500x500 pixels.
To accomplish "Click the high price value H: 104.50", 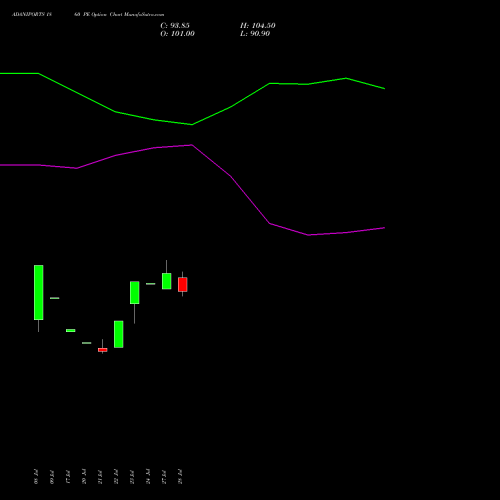I will pyautogui.click(x=258, y=26).
